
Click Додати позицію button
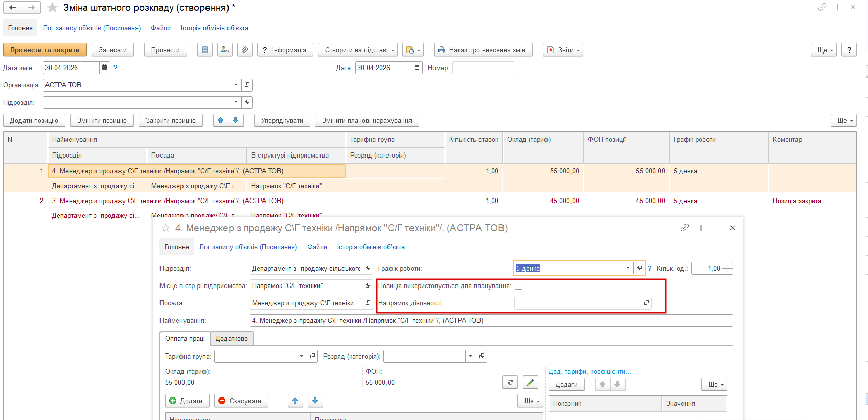click(34, 120)
